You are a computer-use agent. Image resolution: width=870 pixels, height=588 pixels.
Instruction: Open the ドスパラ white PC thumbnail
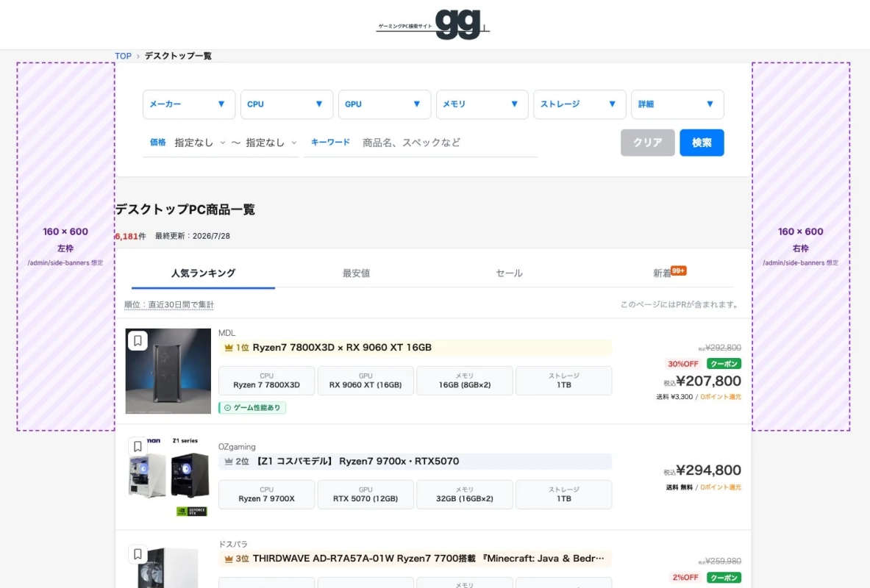[168, 566]
